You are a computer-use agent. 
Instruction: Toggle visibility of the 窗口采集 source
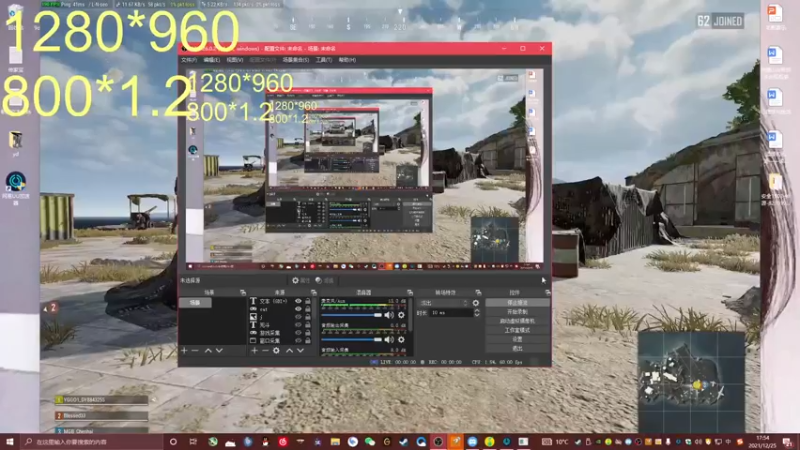point(298,340)
